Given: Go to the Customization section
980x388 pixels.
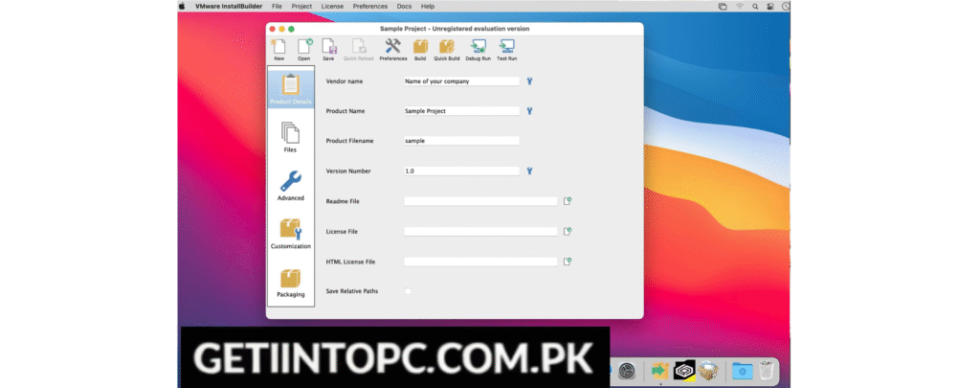Looking at the screenshot, I should pos(291,234).
